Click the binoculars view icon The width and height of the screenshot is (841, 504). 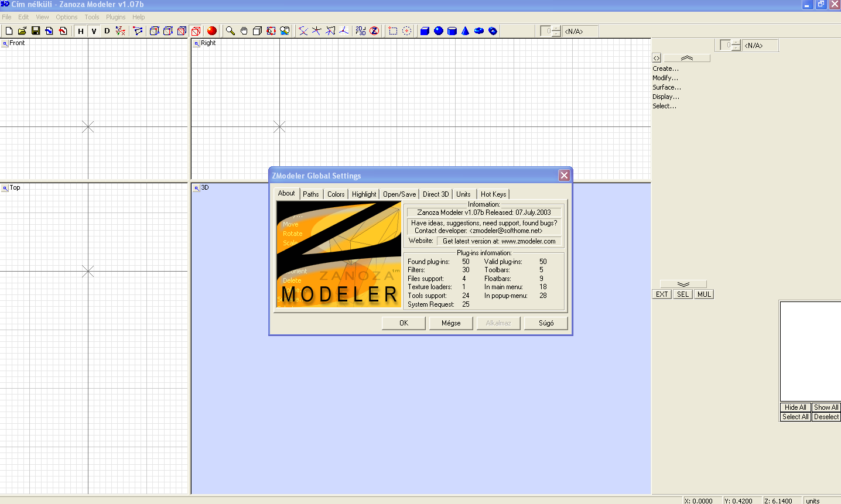[x=284, y=31]
